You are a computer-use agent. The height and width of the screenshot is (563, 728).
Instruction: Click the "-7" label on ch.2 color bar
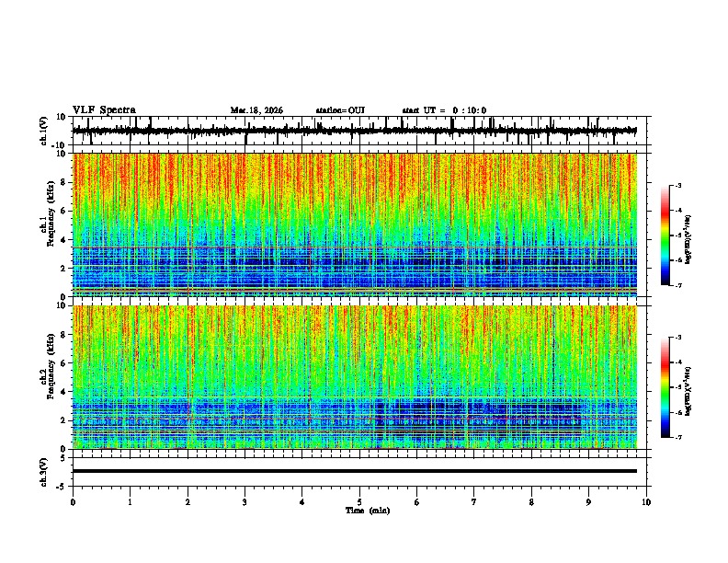[678, 437]
